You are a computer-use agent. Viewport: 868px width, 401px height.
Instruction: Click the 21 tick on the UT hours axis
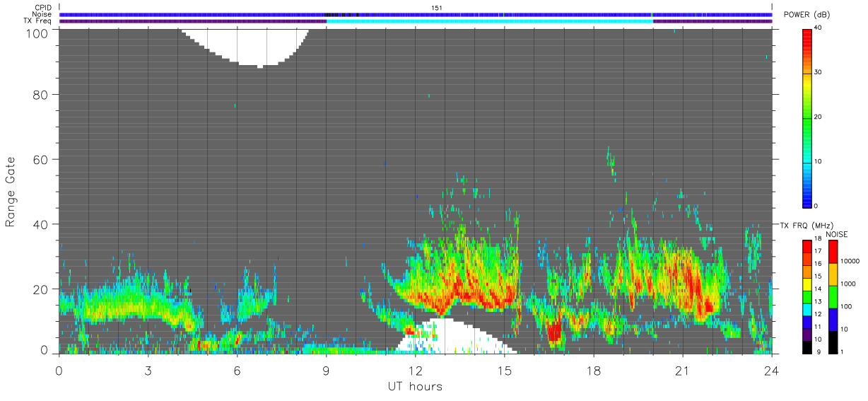pos(682,370)
